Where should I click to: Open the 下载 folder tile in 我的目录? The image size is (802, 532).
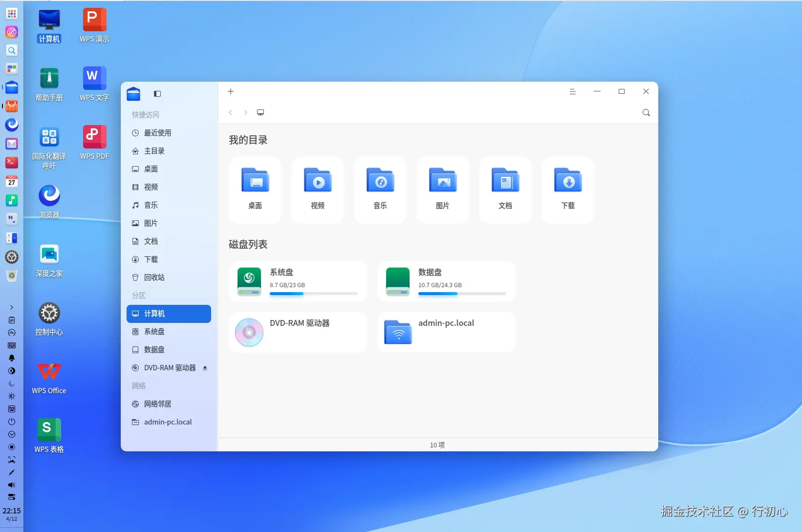tap(568, 190)
